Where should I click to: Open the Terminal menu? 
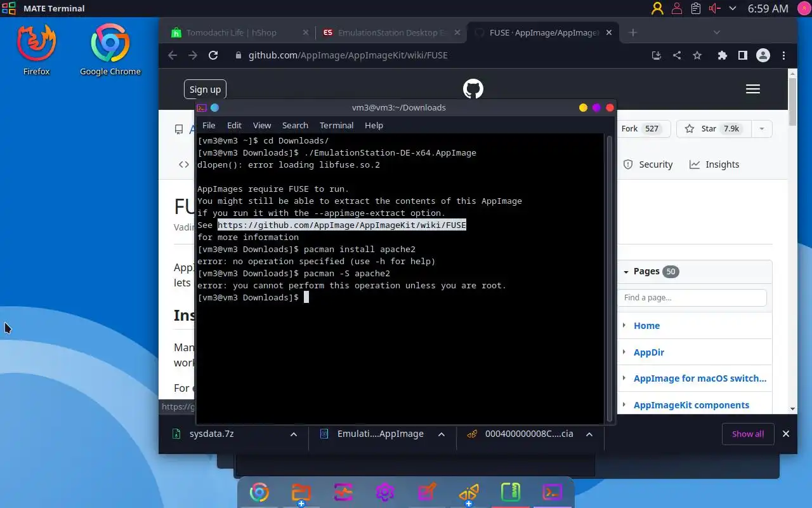pos(336,125)
